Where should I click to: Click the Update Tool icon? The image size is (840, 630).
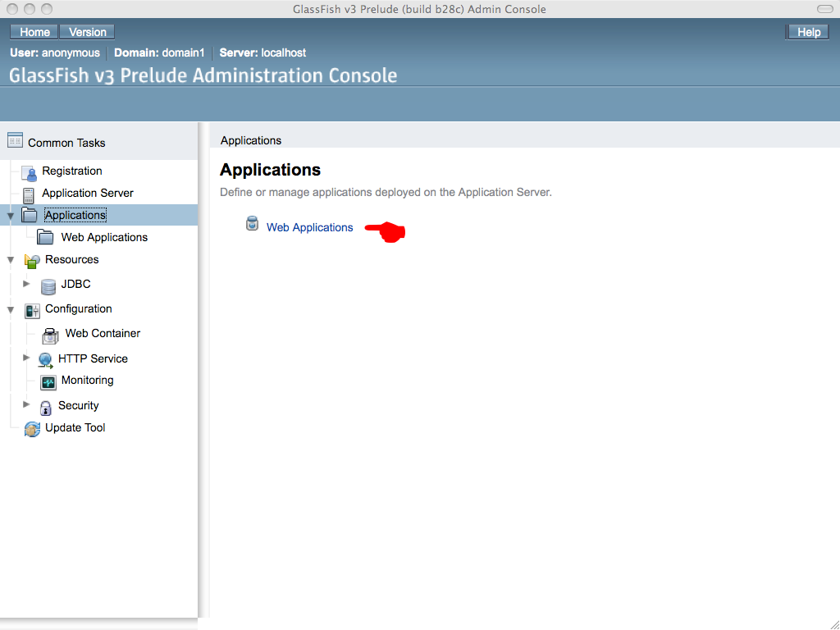(x=32, y=429)
